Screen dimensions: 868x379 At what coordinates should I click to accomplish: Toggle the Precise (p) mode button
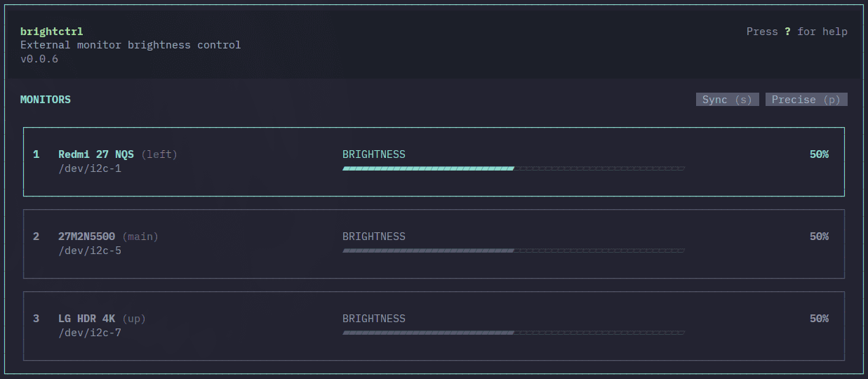click(806, 100)
